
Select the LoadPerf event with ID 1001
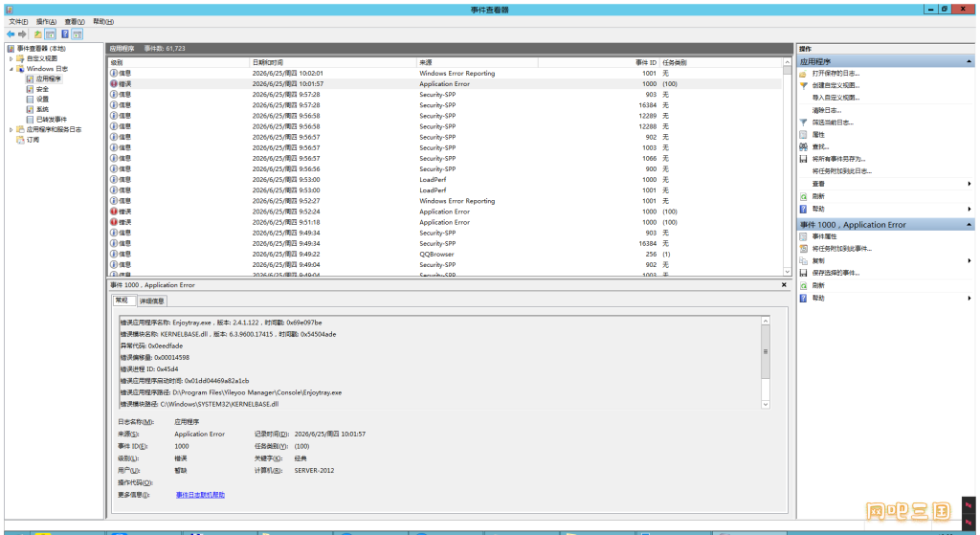444,190
